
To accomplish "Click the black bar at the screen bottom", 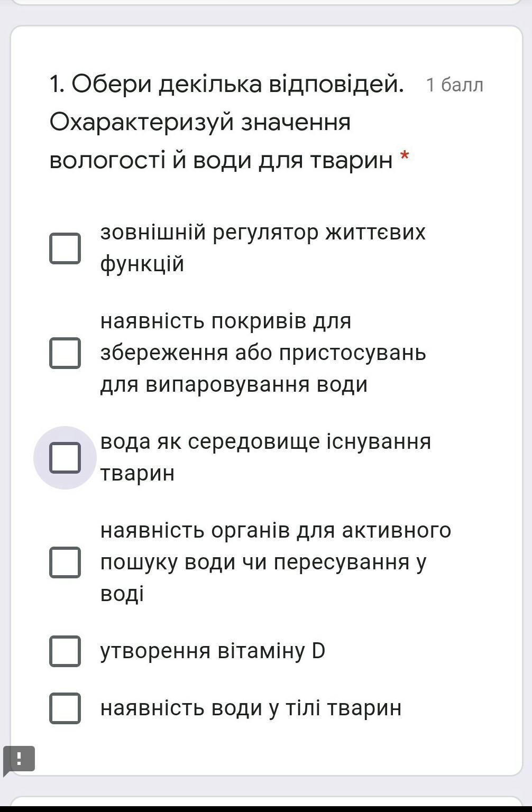I will pyautogui.click(x=266, y=809).
